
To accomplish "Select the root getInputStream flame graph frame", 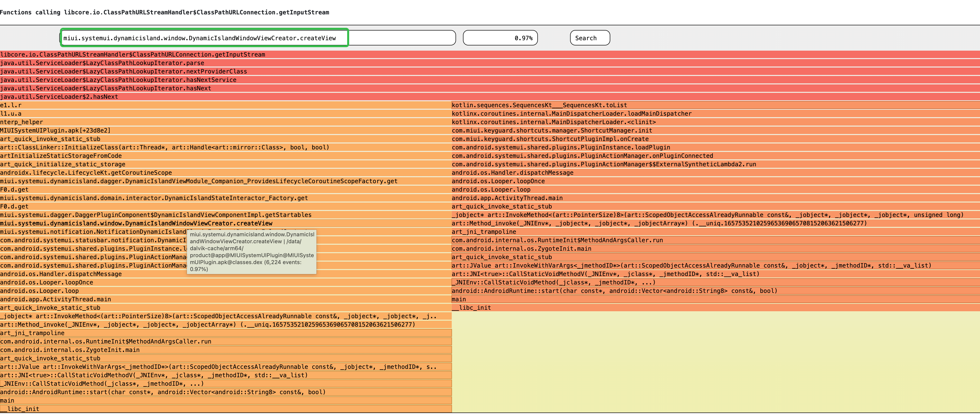I will [490, 54].
